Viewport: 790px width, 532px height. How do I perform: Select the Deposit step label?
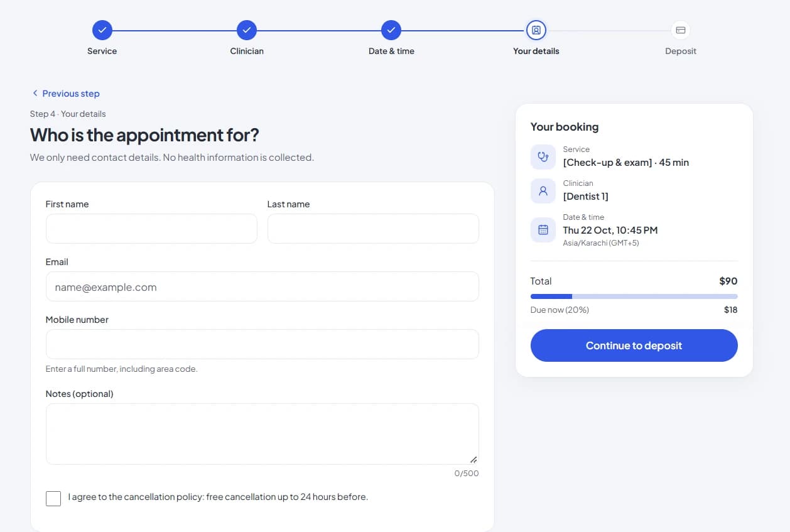[x=681, y=51]
